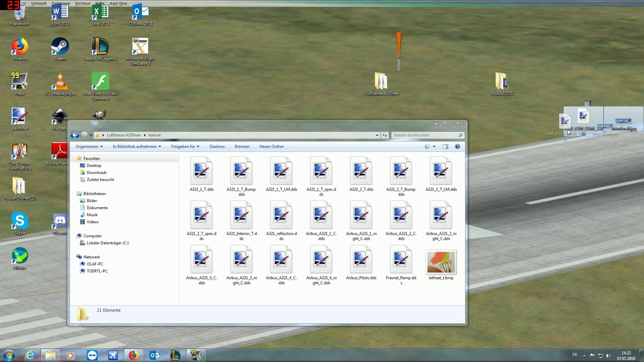Select OLAF-PC network computer
Image resolution: width=644 pixels, height=362 pixels.
(95, 264)
